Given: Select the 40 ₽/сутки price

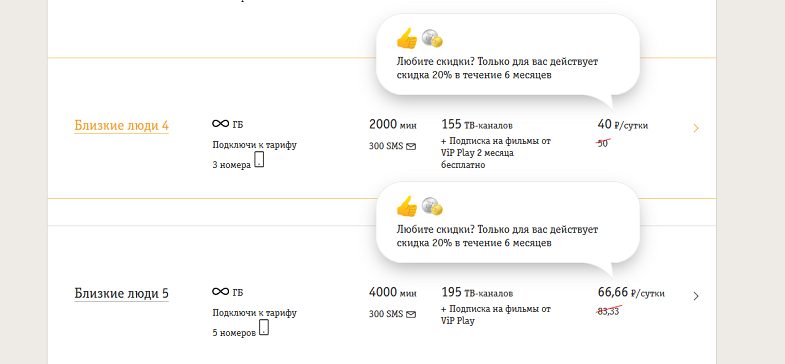Looking at the screenshot, I should [623, 124].
